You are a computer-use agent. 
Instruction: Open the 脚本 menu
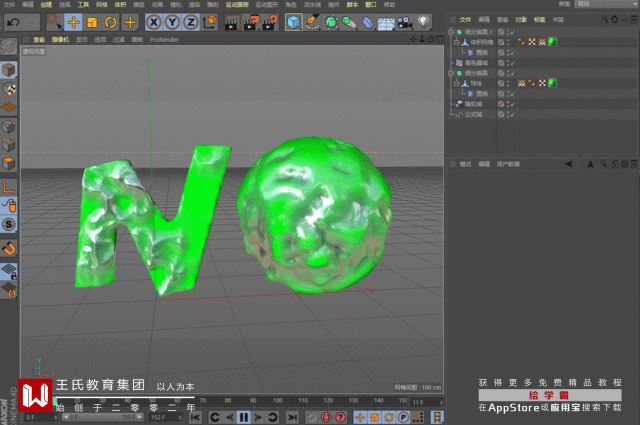[352, 4]
